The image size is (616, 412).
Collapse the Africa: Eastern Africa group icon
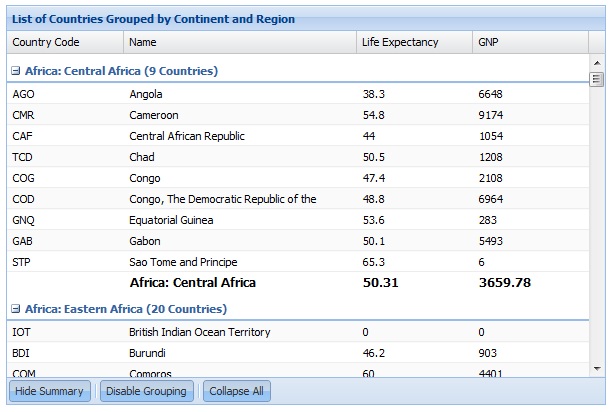click(x=16, y=309)
